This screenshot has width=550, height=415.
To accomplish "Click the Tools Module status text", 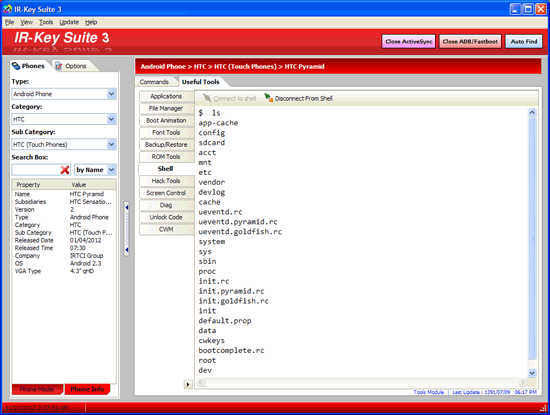I will (x=429, y=392).
